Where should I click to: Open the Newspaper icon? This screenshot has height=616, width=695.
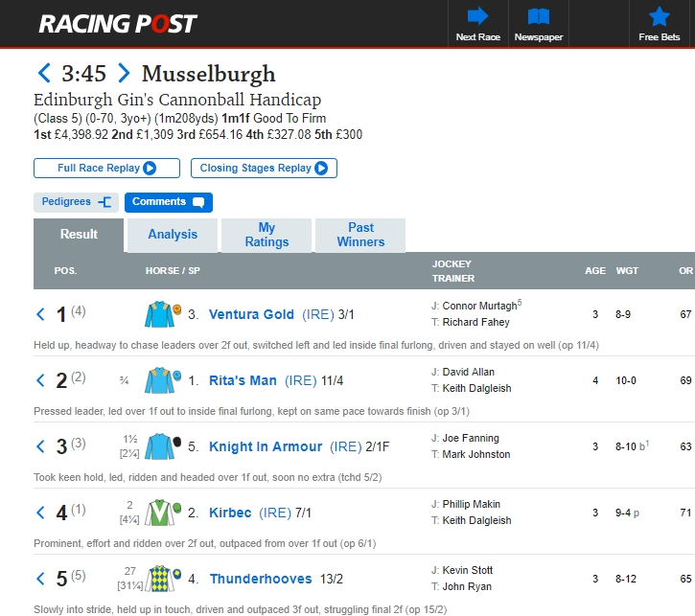pos(539,17)
